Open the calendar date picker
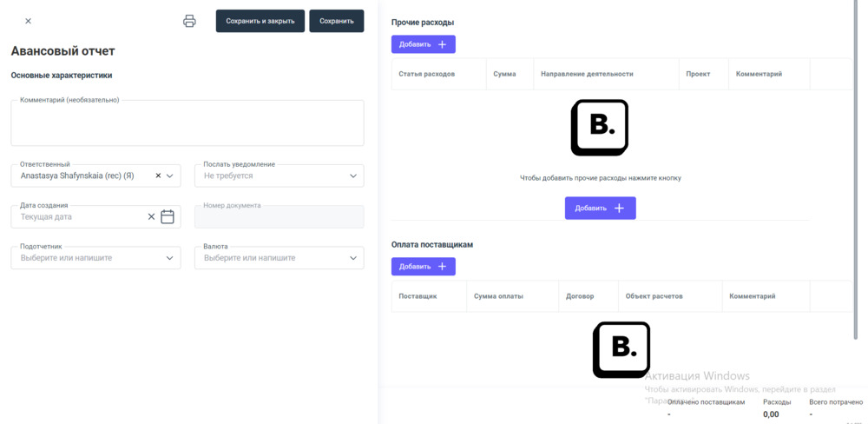Viewport: 868px width, 424px height. pos(168,216)
